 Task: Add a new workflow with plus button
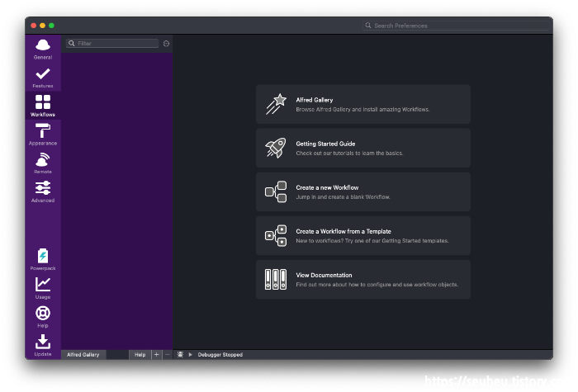pyautogui.click(x=157, y=354)
